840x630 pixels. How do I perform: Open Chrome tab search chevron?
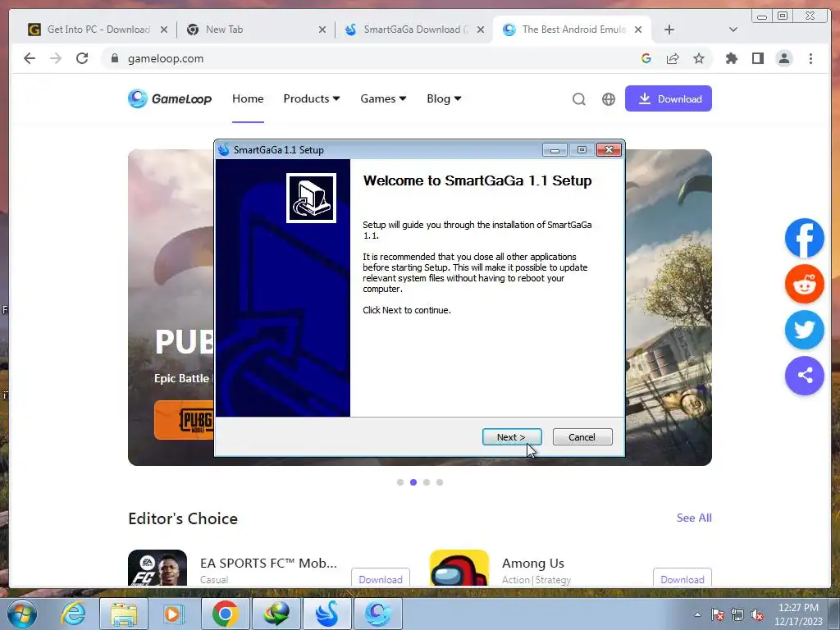[x=733, y=30]
